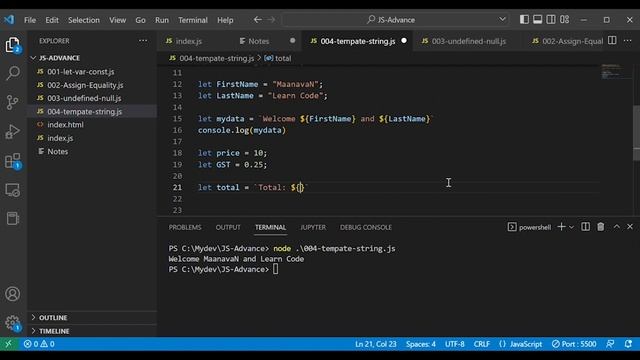Open the Help menu
The image size is (640, 360).
pyautogui.click(x=225, y=20)
